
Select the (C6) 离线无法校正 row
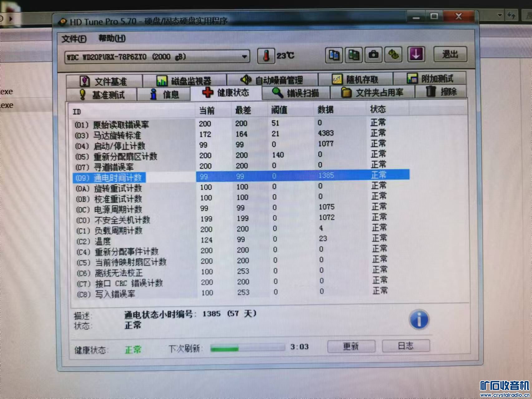pos(243,272)
